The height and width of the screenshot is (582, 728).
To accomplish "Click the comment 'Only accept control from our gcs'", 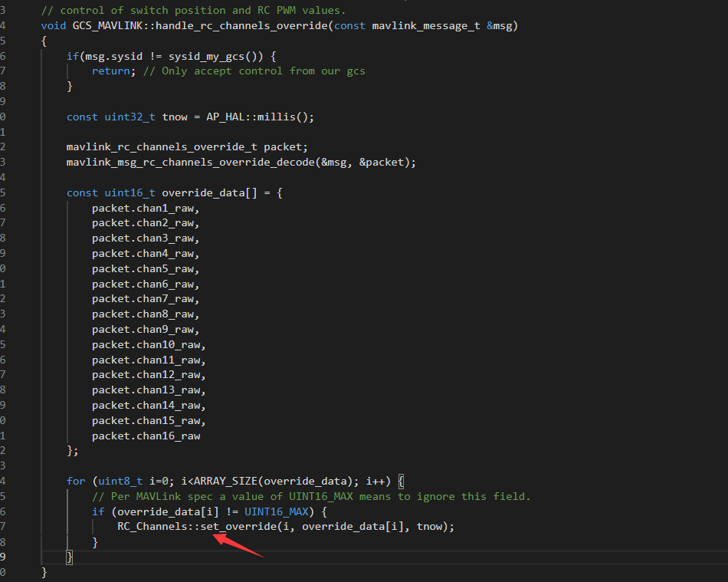I will point(254,71).
